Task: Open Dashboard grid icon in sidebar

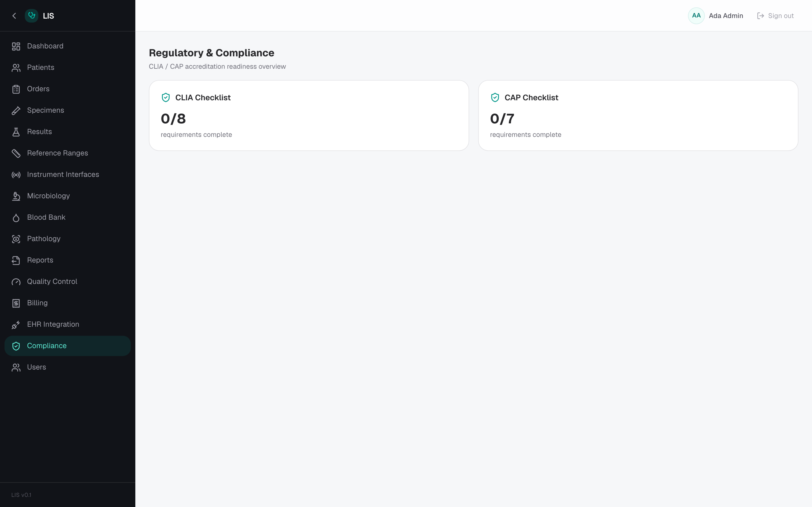Action: click(16, 46)
